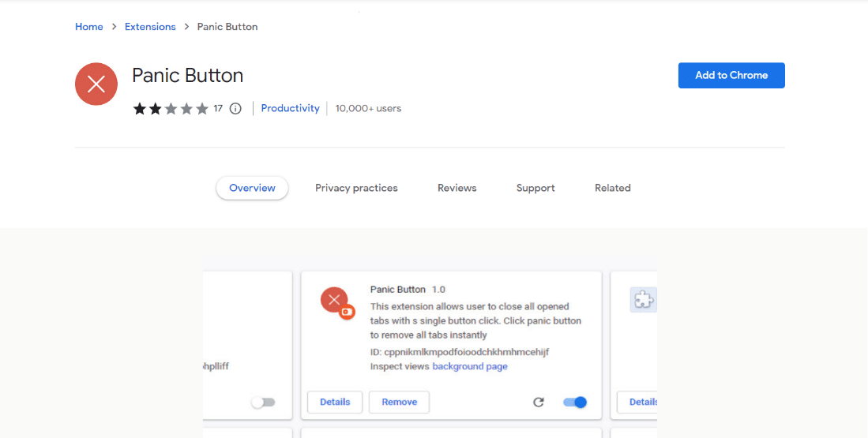Click the extension screenshot thumbnail
The height and width of the screenshot is (438, 868).
click(430, 346)
